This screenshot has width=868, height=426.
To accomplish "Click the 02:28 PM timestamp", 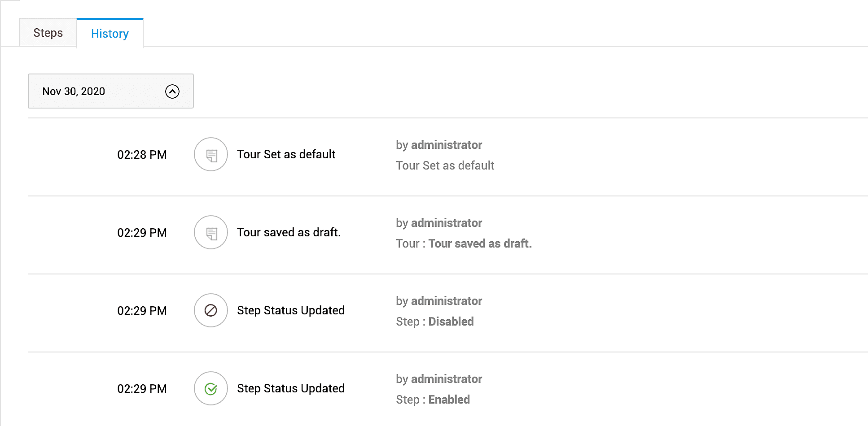I will [142, 155].
